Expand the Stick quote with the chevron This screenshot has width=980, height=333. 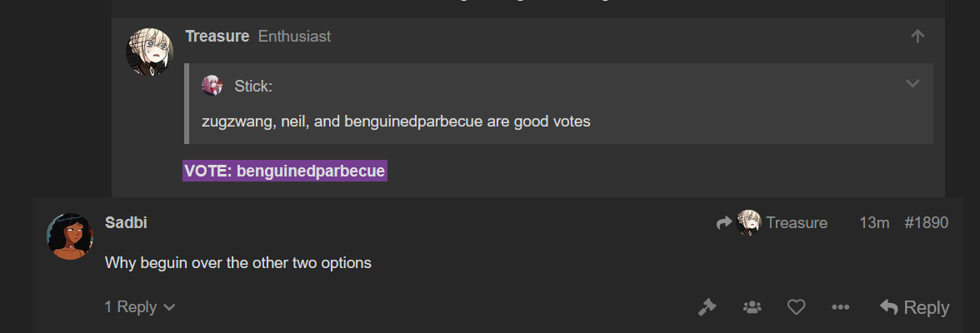(x=912, y=84)
